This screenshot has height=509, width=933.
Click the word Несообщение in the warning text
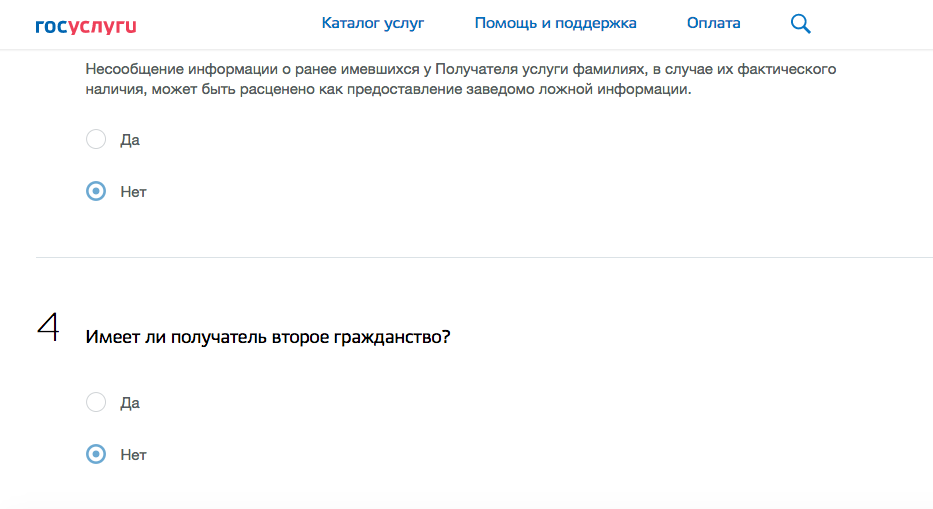(132, 70)
